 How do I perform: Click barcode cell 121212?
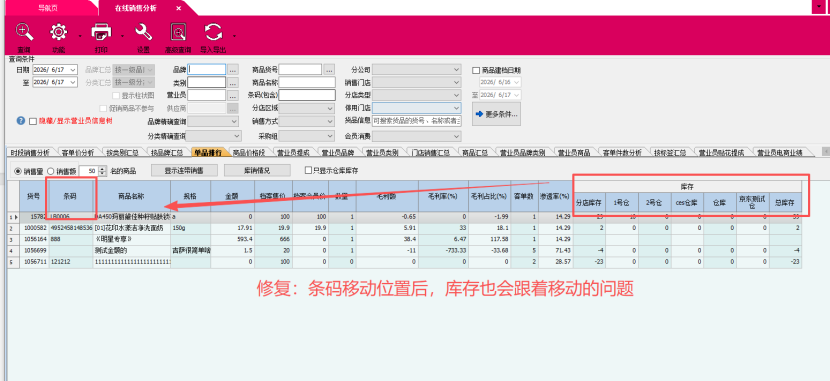[70, 261]
